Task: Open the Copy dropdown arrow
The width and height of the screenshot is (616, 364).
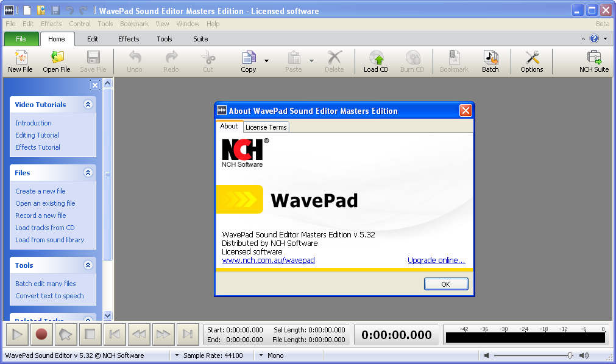Action: (x=266, y=61)
